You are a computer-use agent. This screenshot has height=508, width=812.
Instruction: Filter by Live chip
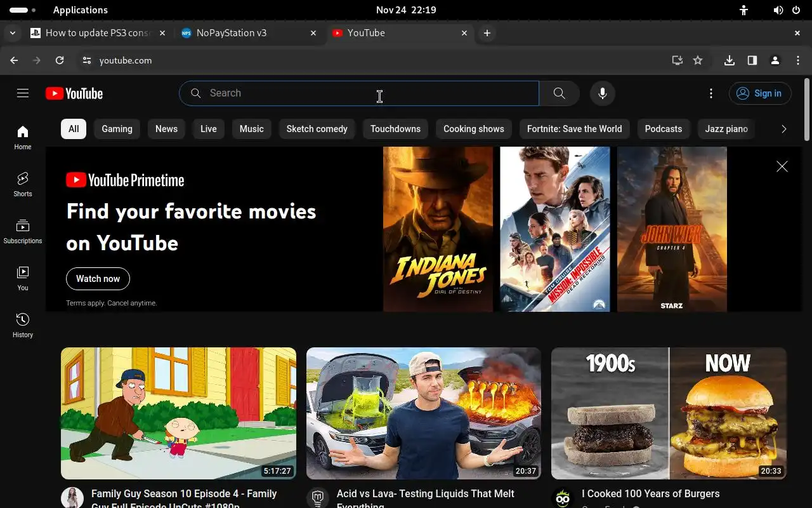pyautogui.click(x=209, y=129)
